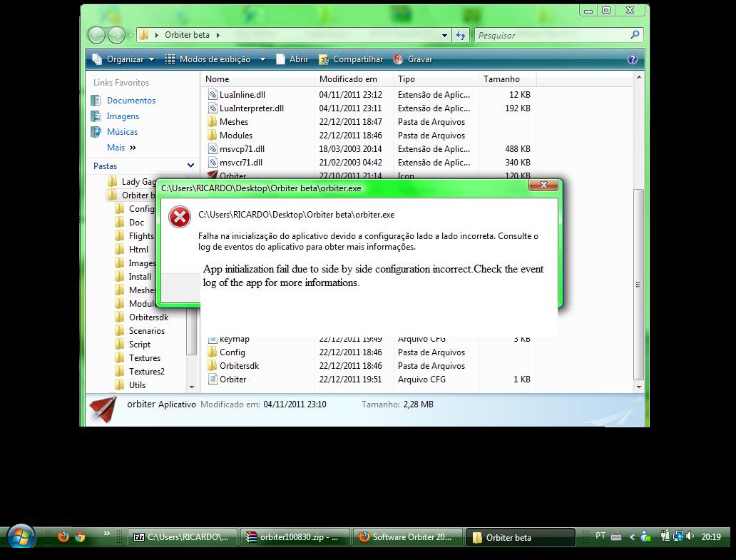
Task: Select the Textures2 folder in tree
Action: tap(147, 371)
